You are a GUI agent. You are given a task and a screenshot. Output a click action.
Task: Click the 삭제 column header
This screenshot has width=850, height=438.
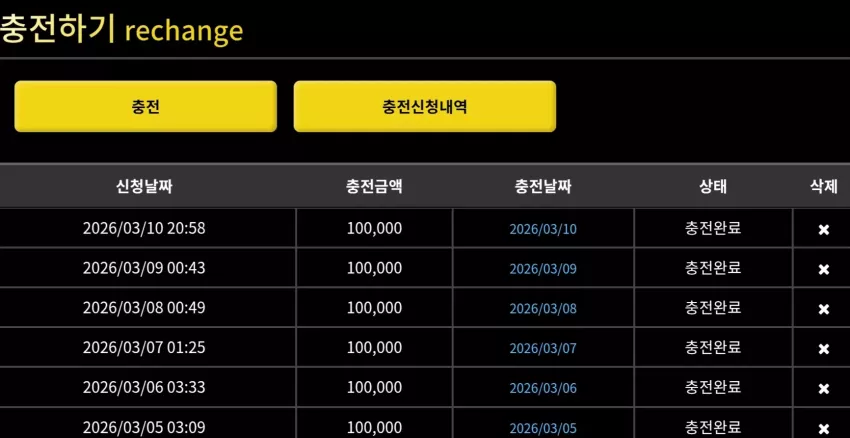823,187
